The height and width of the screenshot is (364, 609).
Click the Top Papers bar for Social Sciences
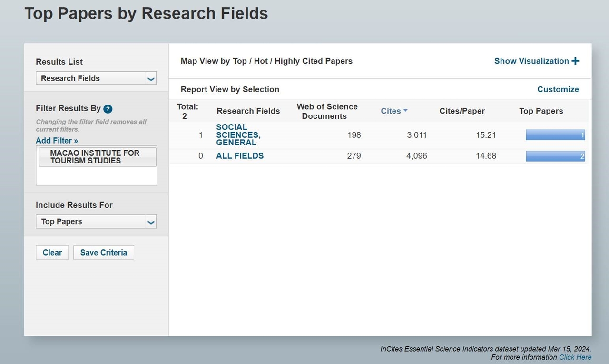555,135
